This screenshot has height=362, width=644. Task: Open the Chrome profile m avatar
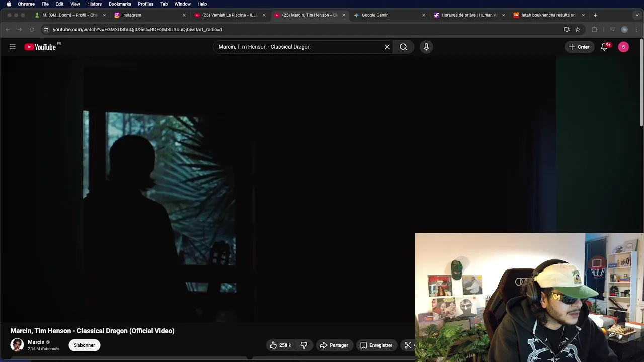coord(624,29)
